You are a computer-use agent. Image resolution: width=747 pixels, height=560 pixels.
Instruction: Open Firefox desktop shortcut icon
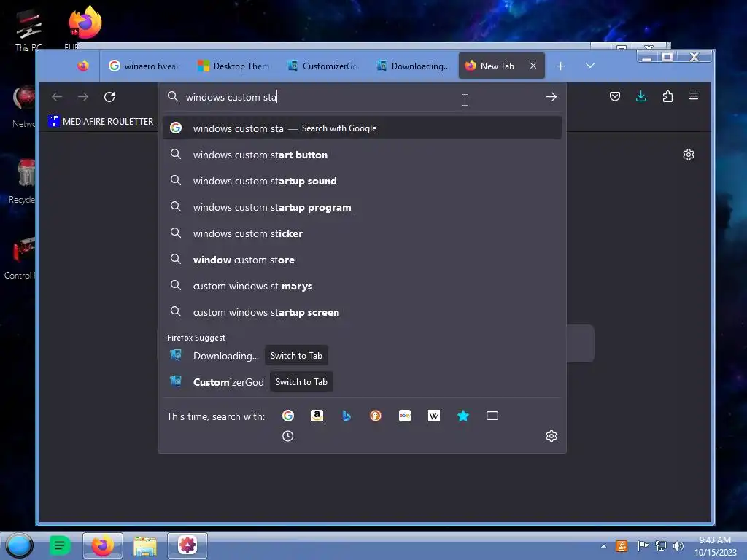pyautogui.click(x=85, y=24)
